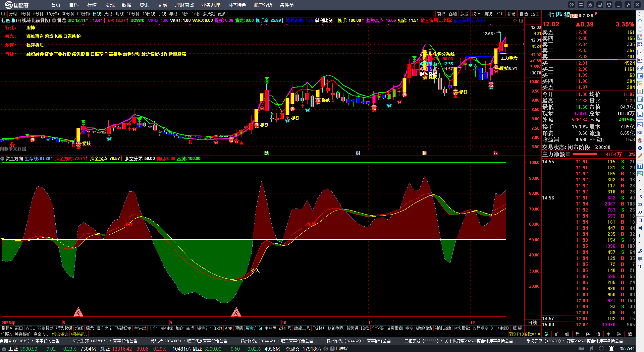This screenshot has height=352, width=644.
Task: Toggle 标记 mark option
Action: [x=511, y=14]
